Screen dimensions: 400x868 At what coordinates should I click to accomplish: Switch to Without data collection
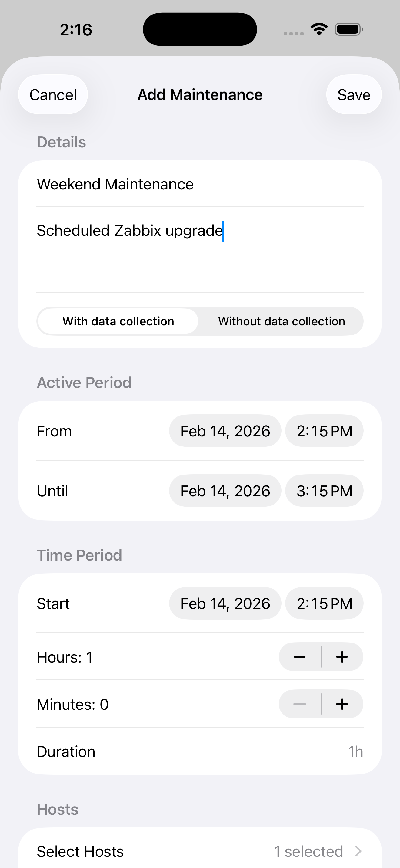pyautogui.click(x=281, y=321)
